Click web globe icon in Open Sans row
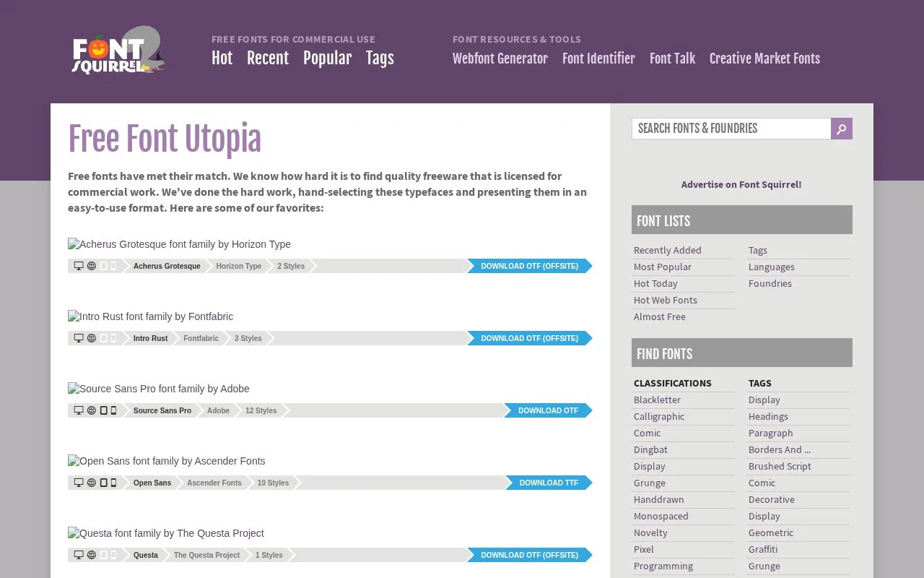Screen dimensions: 924x578 [92, 483]
